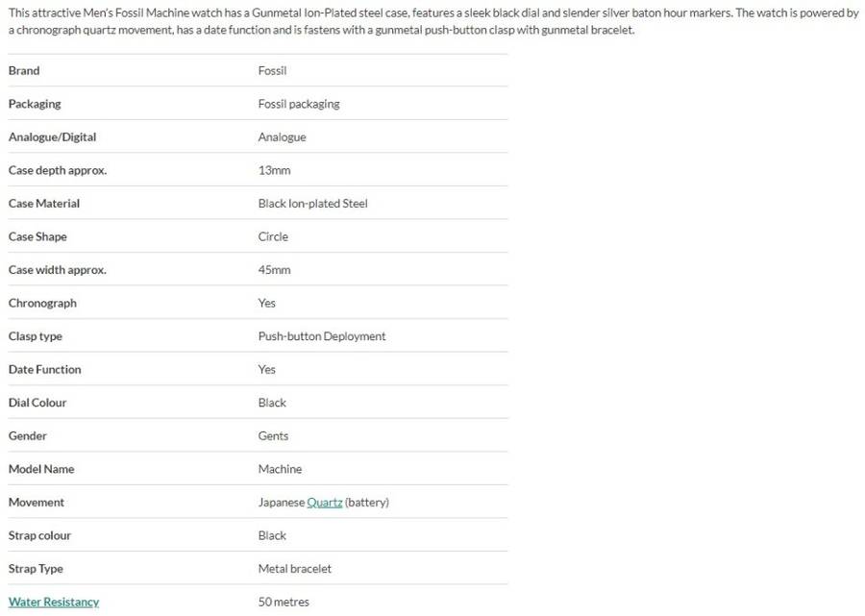
Task: Click the Model Name label
Action: (x=41, y=469)
